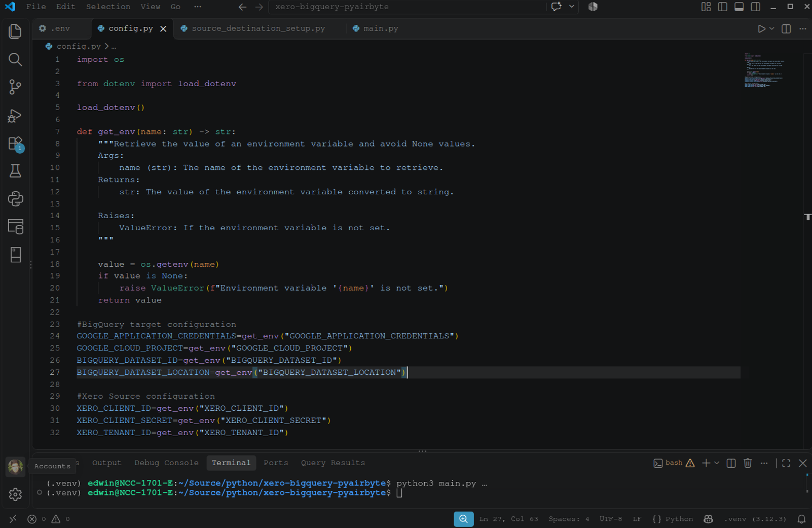Open the Run and Debug view
The width and height of the screenshot is (812, 528).
15,116
